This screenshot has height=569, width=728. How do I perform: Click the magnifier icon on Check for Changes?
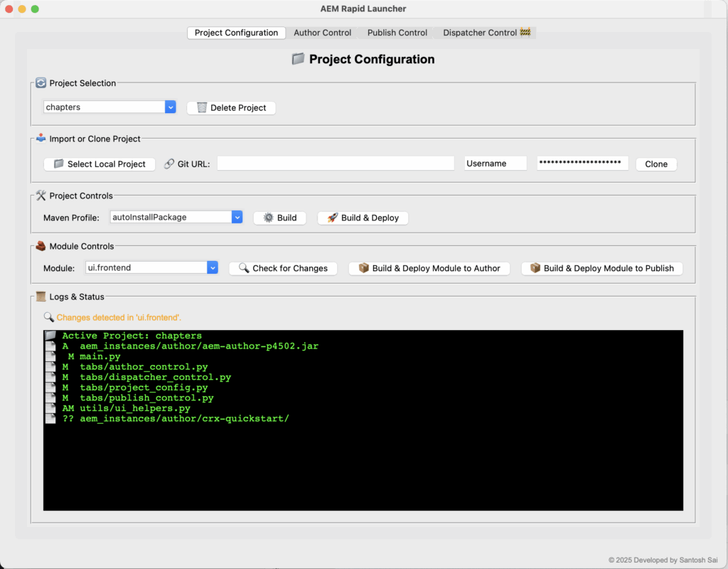click(244, 268)
